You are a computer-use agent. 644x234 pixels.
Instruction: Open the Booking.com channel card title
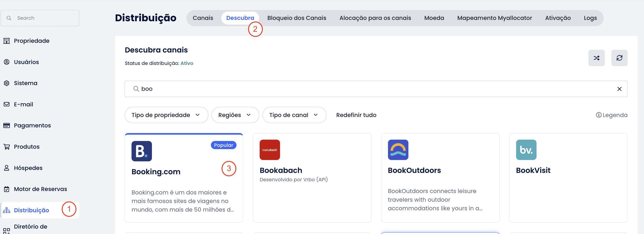pyautogui.click(x=156, y=172)
